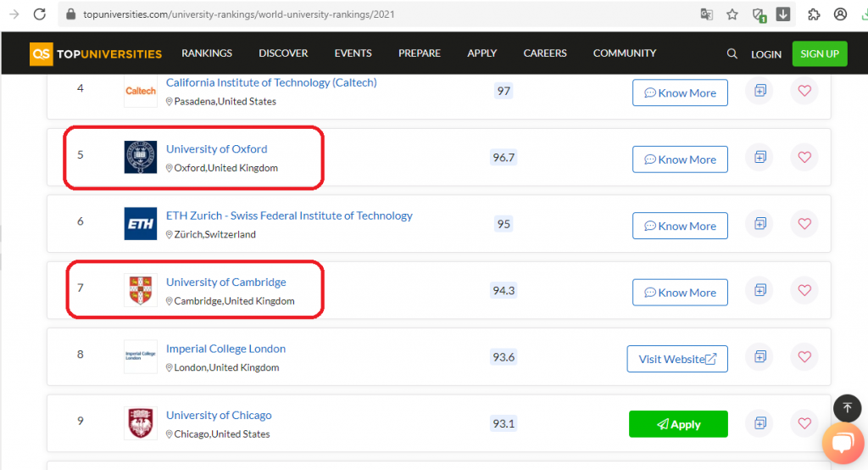
Task: Open Imperial College London link
Action: tap(225, 349)
